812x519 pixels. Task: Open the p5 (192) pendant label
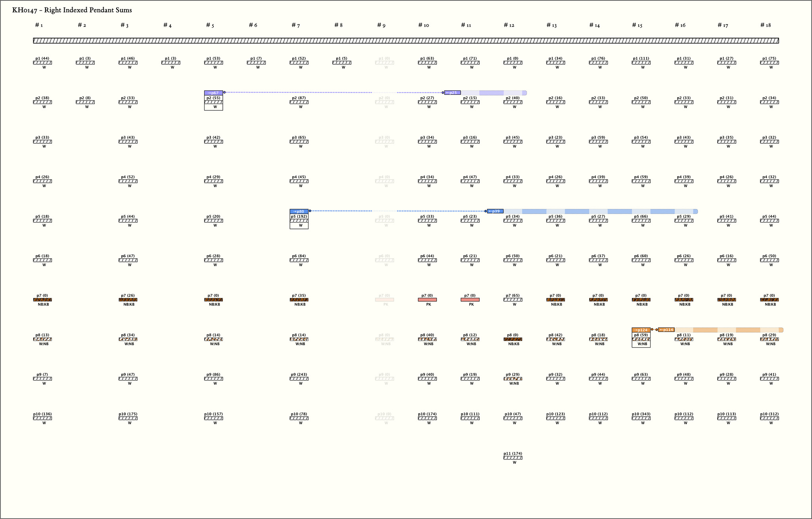click(299, 217)
